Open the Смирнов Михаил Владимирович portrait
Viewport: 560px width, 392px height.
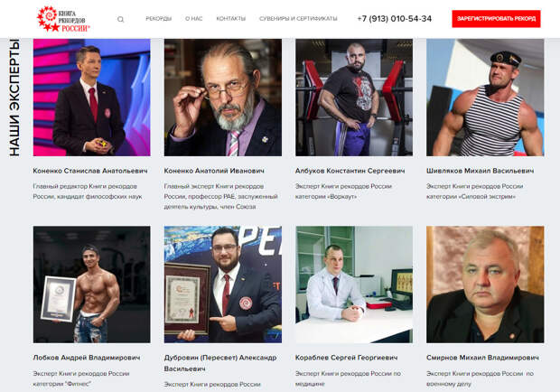coord(485,285)
